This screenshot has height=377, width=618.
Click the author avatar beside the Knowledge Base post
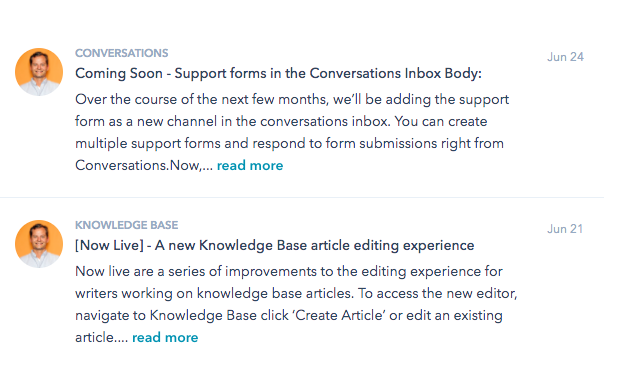tap(39, 244)
